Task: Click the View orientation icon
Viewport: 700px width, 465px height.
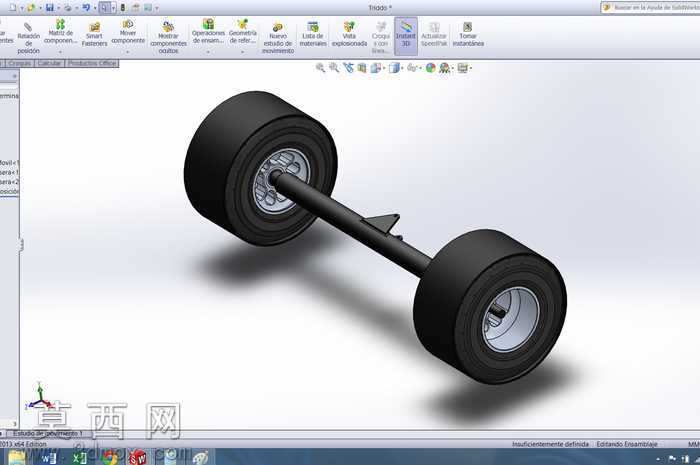Action: click(376, 68)
